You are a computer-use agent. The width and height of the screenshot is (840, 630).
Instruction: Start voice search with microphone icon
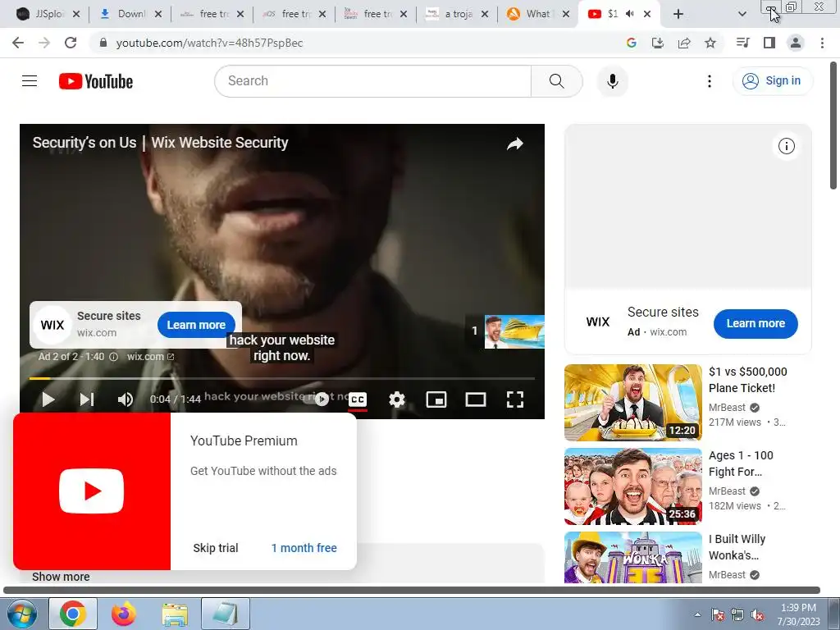point(612,81)
